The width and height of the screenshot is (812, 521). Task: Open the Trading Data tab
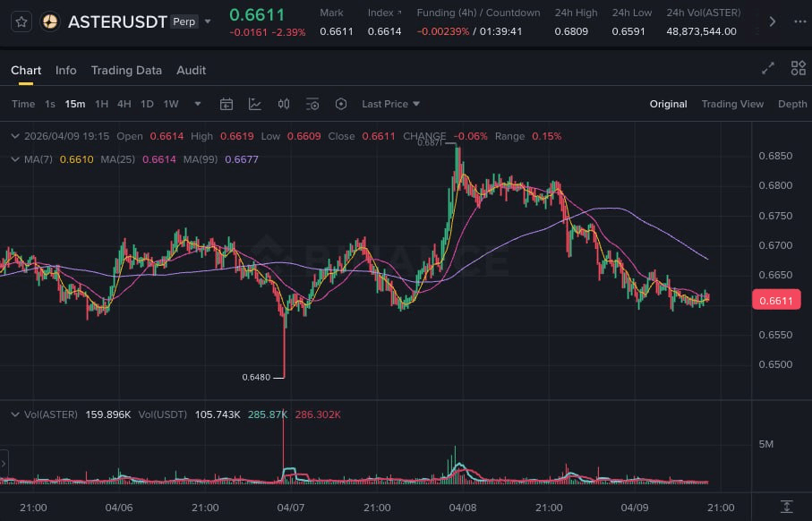coord(126,70)
